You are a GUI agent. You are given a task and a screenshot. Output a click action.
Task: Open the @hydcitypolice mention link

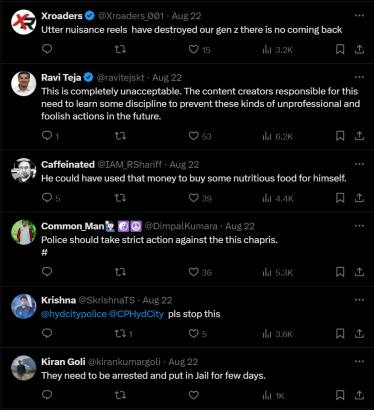pos(74,314)
